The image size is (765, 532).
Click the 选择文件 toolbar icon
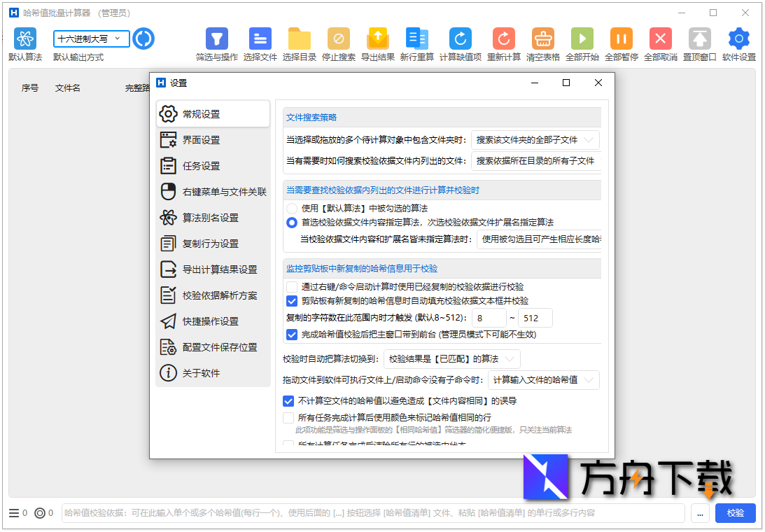click(259, 38)
